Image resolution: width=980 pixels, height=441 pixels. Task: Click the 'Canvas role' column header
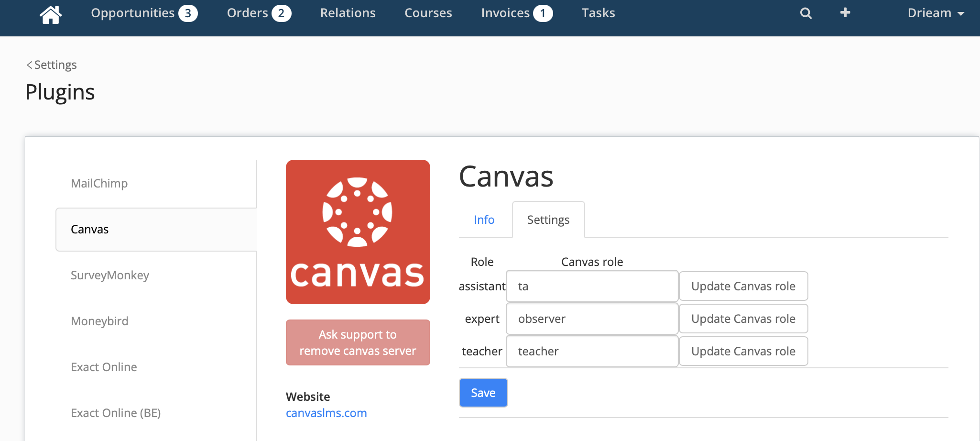(x=592, y=262)
